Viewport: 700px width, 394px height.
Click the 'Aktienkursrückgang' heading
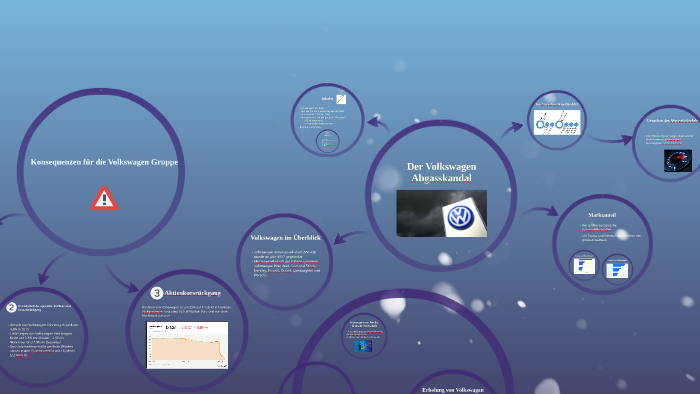192,293
